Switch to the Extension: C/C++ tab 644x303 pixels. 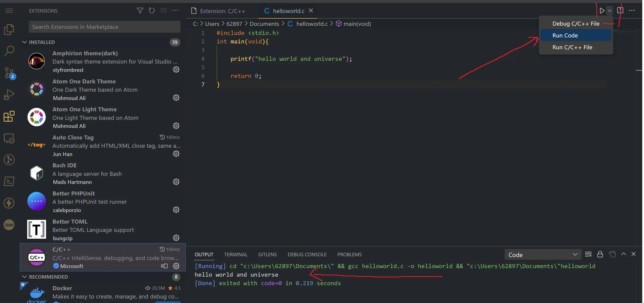point(222,11)
